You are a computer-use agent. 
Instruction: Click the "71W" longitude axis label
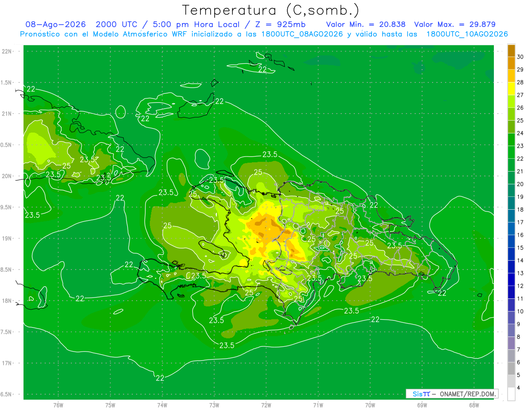pyautogui.click(x=318, y=405)
